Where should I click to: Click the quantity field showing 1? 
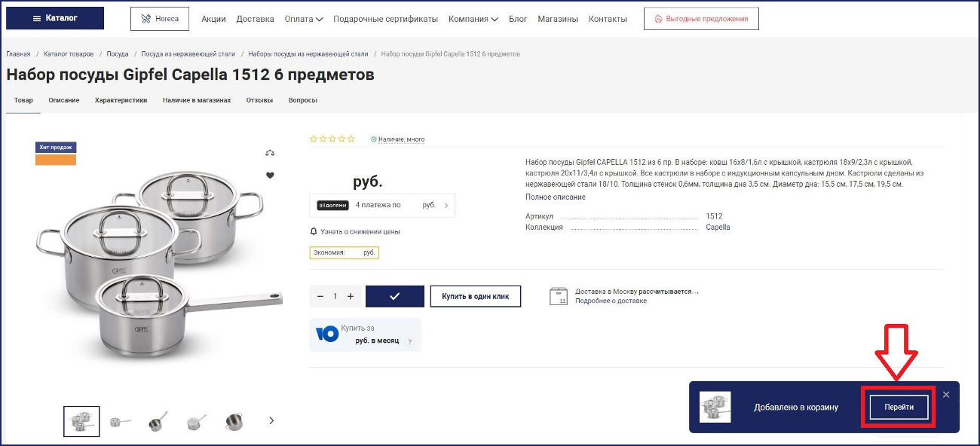click(335, 296)
